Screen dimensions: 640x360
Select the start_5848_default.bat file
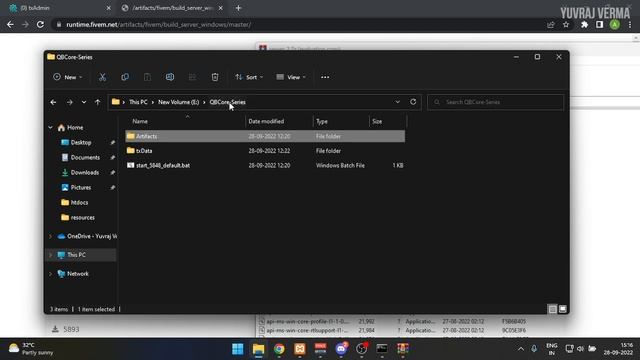click(x=265, y=166)
